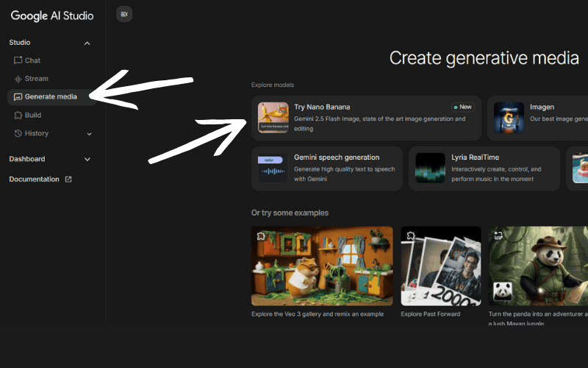Click the Generate media icon

pyautogui.click(x=18, y=97)
